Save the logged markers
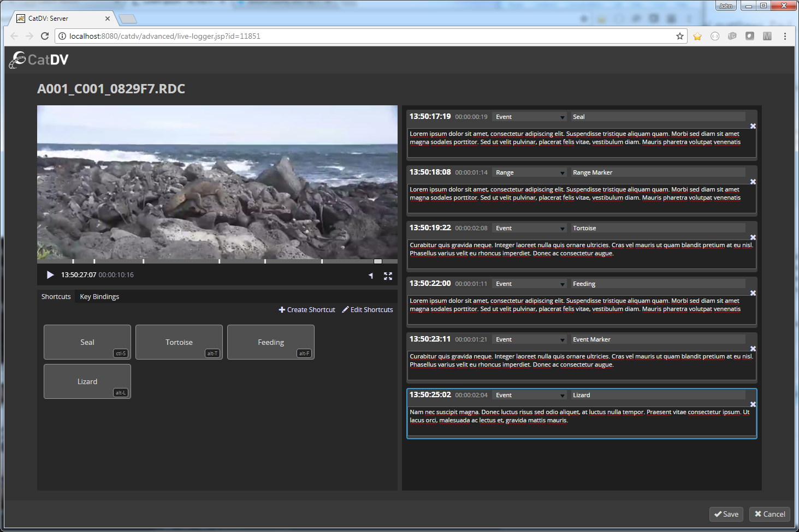799x532 pixels. [726, 514]
